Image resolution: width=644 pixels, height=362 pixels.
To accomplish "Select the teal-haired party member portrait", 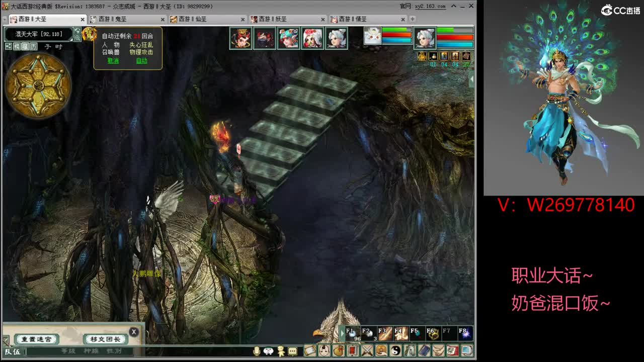I will click(x=288, y=38).
